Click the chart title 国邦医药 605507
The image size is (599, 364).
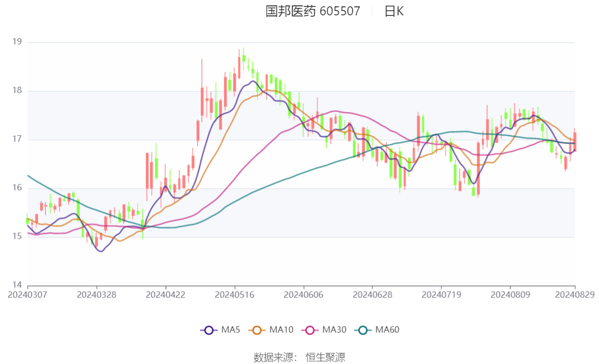tap(313, 11)
